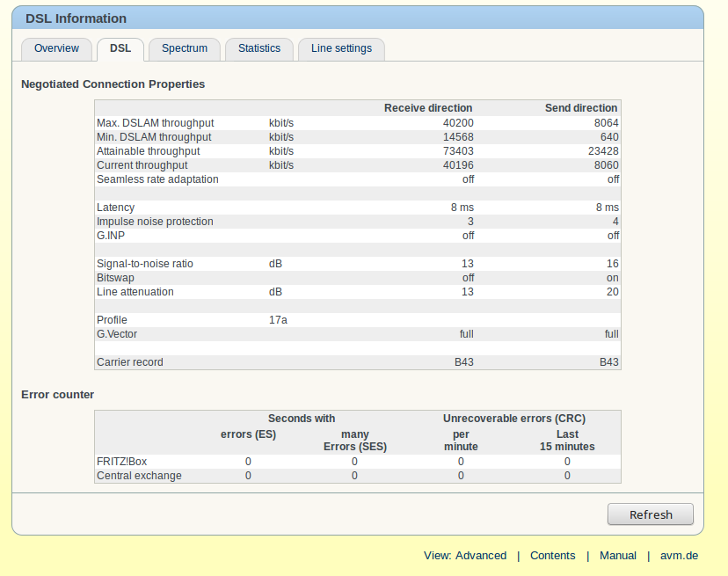
Task: Open the Spectrum tab
Action: (185, 49)
